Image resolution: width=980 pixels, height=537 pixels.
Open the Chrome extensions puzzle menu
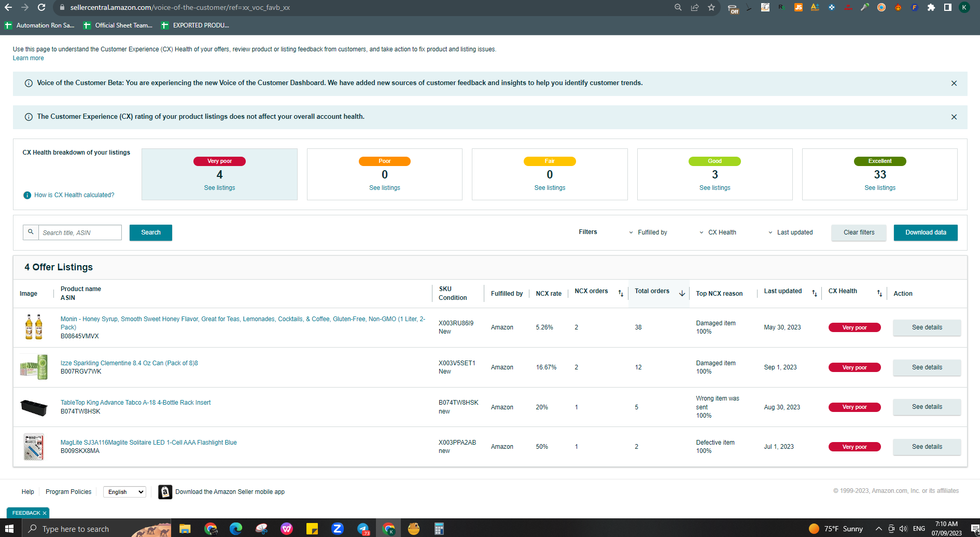[931, 7]
